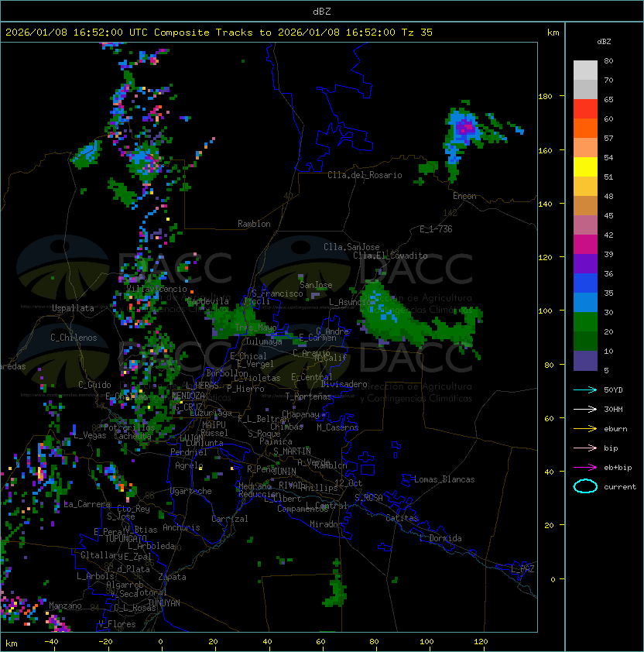Click the 'C_Guido' map label
Viewport: 644px width, 652px height.
[x=94, y=385]
